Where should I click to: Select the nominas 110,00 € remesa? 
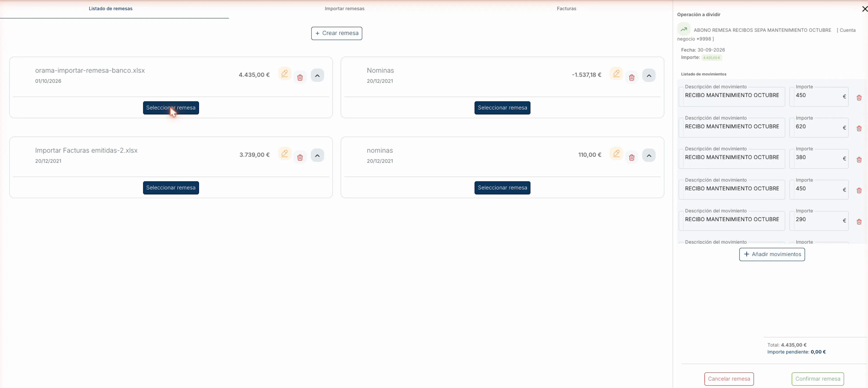(x=502, y=188)
